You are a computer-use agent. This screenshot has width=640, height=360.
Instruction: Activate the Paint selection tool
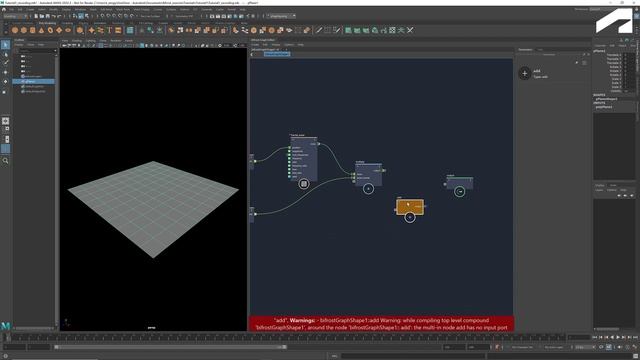coord(5,63)
